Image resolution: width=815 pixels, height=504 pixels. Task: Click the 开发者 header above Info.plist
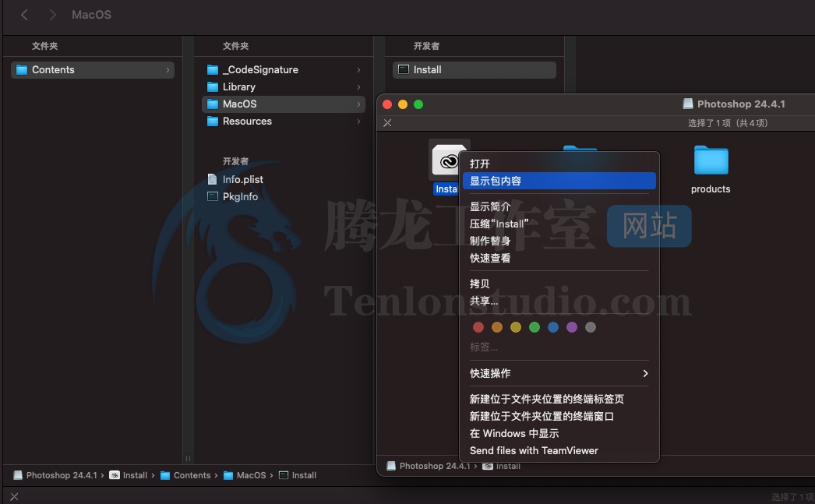(x=235, y=161)
